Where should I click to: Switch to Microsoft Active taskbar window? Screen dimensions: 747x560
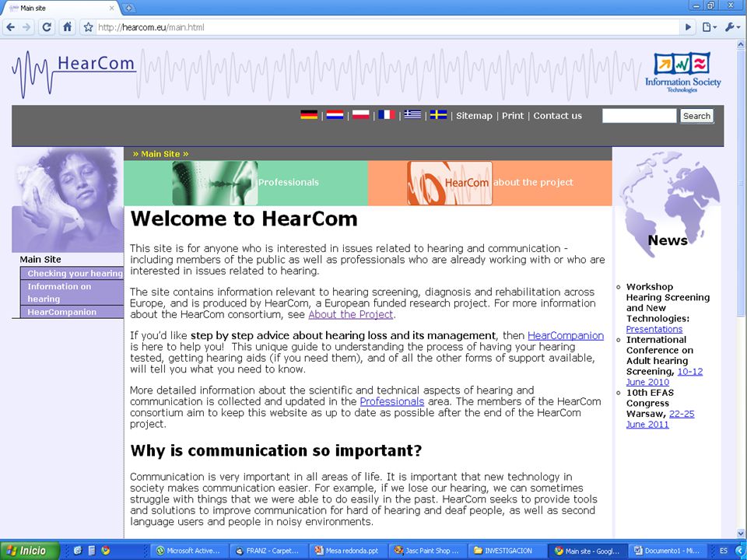point(190,551)
